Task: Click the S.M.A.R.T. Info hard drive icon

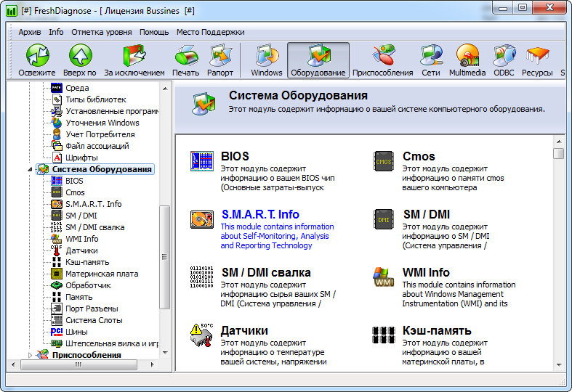Action: click(x=202, y=219)
